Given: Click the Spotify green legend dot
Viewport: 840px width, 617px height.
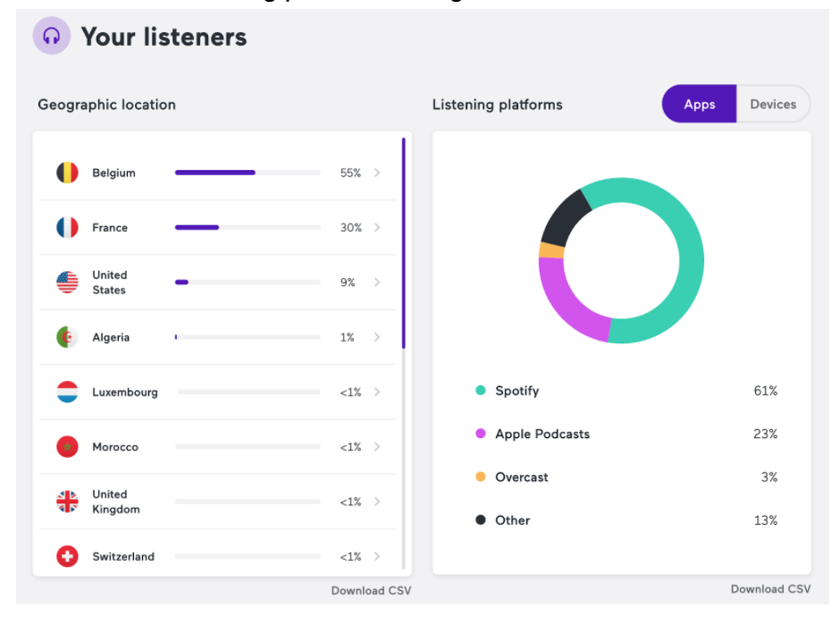Looking at the screenshot, I should 481,391.
